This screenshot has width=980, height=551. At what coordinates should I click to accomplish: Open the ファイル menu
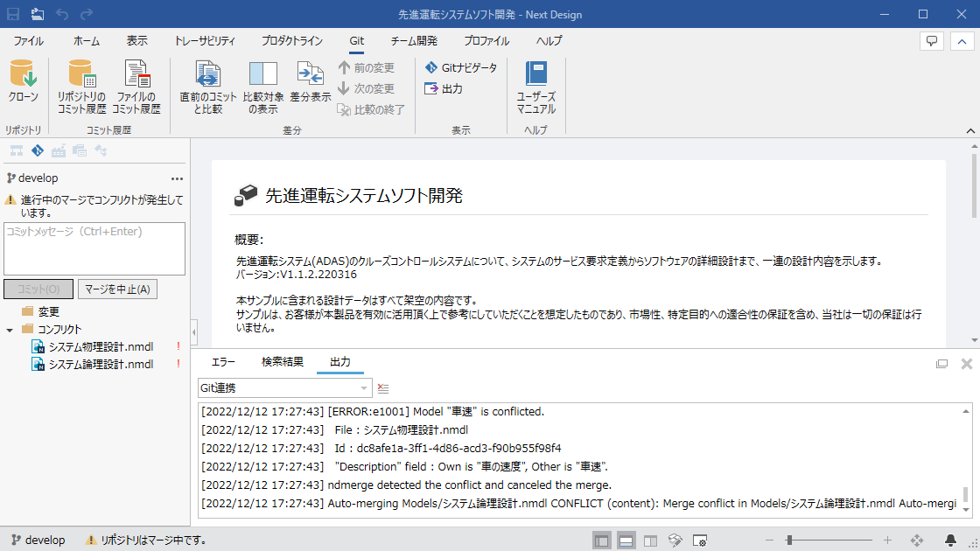coord(29,41)
